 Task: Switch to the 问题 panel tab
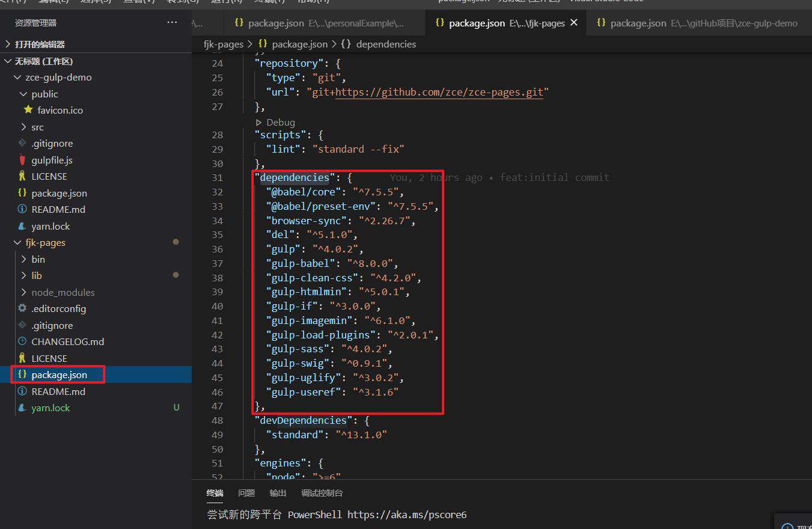(246, 493)
